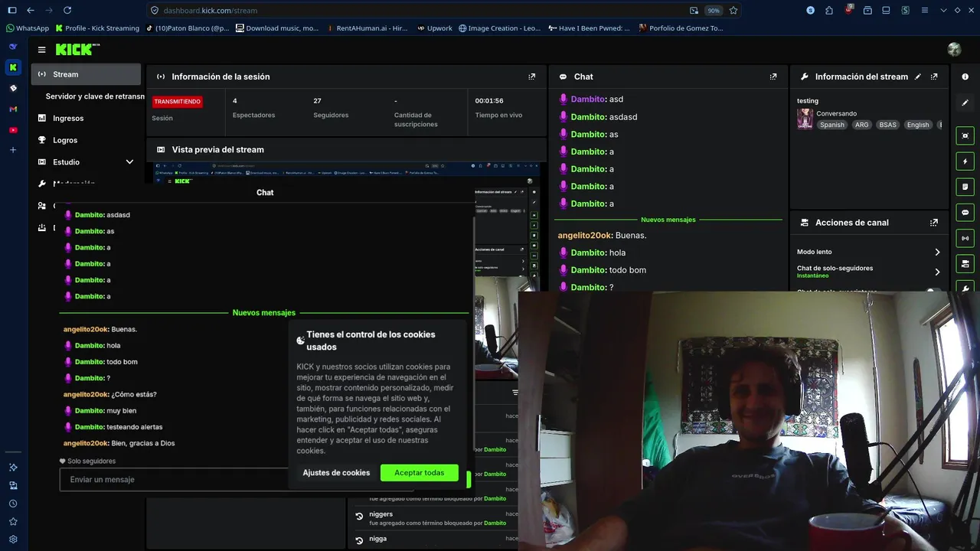Open the browser application menu
The width and height of the screenshot is (980, 551).
[x=925, y=11]
